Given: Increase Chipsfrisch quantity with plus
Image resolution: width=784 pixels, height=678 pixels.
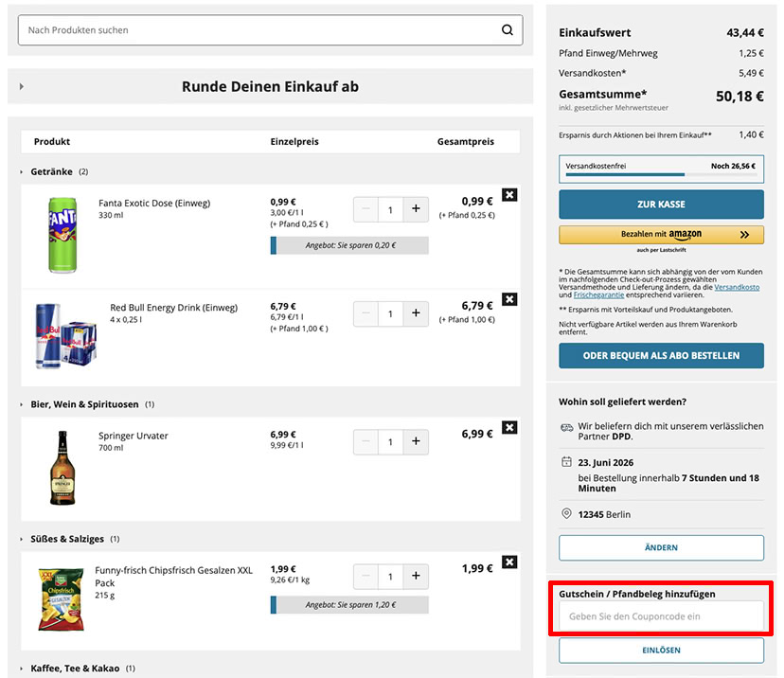Looking at the screenshot, I should point(416,577).
